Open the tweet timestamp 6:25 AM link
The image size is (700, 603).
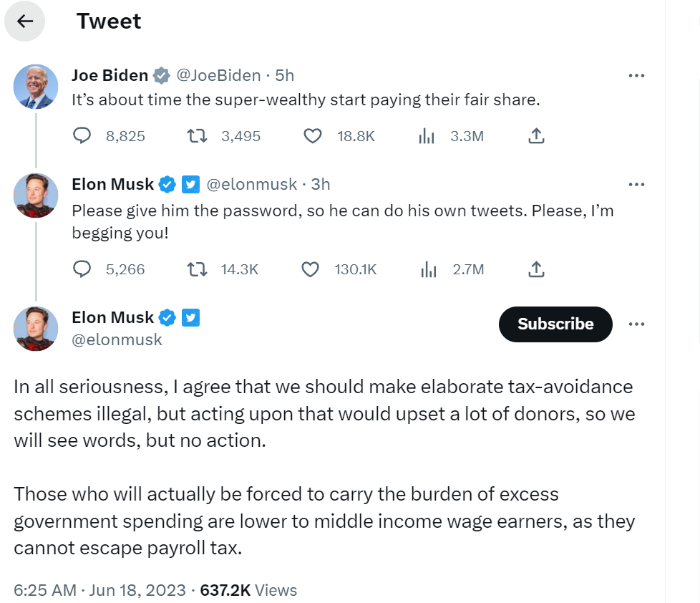pos(44,590)
